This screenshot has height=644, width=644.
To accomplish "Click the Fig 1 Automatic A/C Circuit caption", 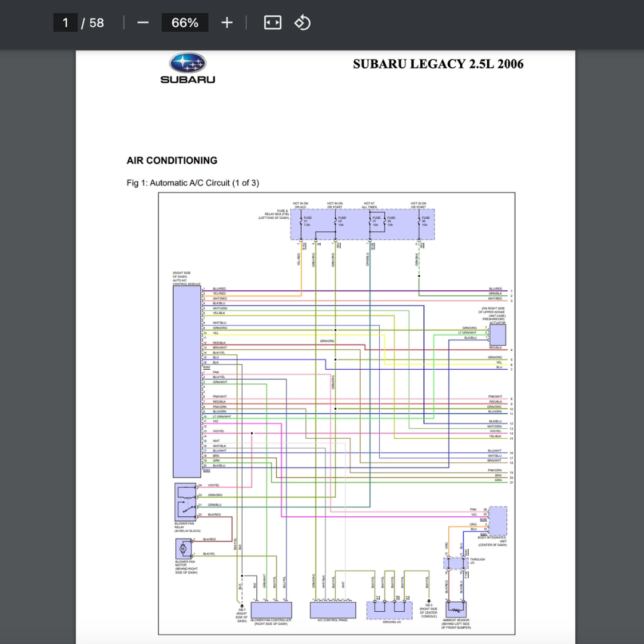I will 193,183.
